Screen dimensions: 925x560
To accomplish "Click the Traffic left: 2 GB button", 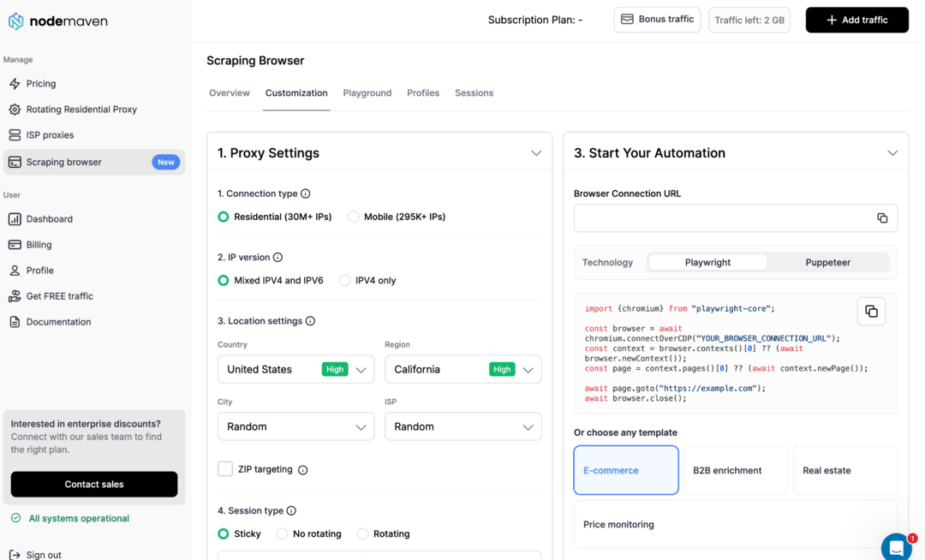I will click(749, 20).
